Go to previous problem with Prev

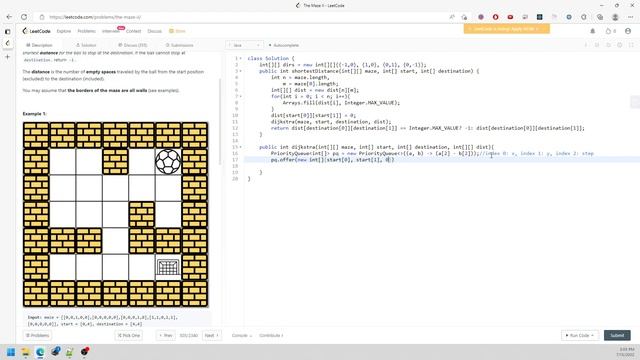point(166,336)
